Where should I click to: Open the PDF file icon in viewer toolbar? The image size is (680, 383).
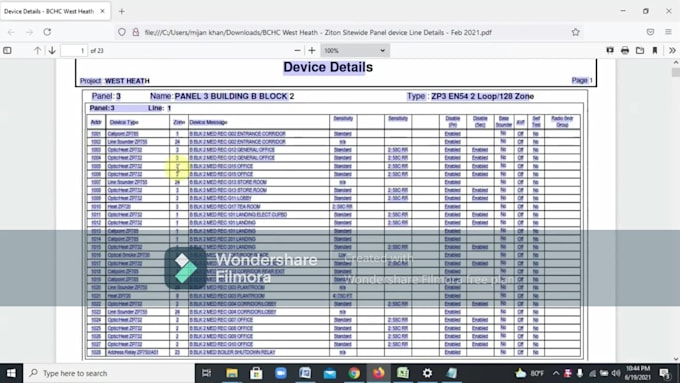click(640, 51)
